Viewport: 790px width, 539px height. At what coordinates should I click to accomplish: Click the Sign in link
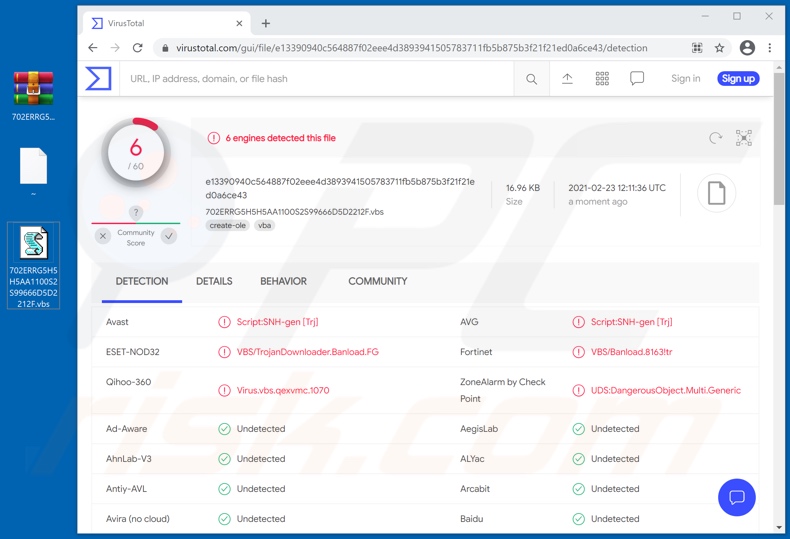click(x=685, y=79)
